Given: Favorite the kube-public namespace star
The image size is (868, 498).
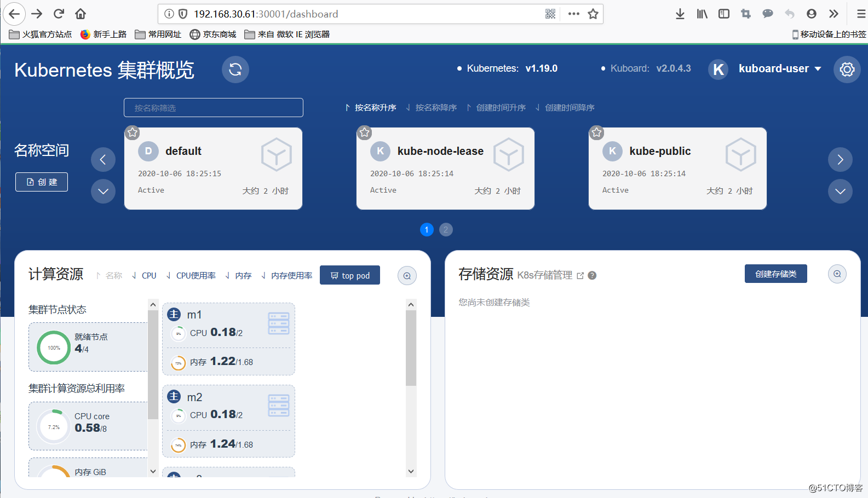Looking at the screenshot, I should [x=597, y=132].
